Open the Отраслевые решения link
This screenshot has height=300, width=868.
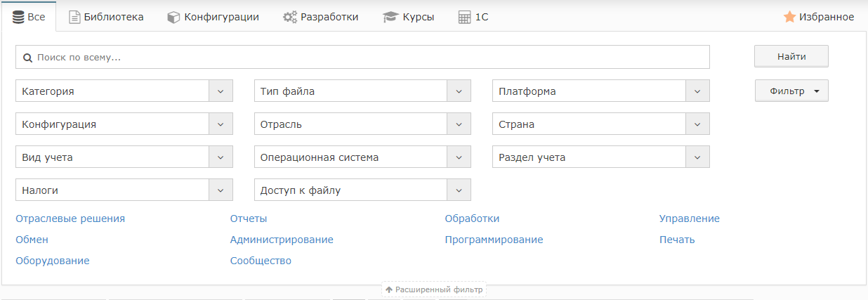[70, 219]
